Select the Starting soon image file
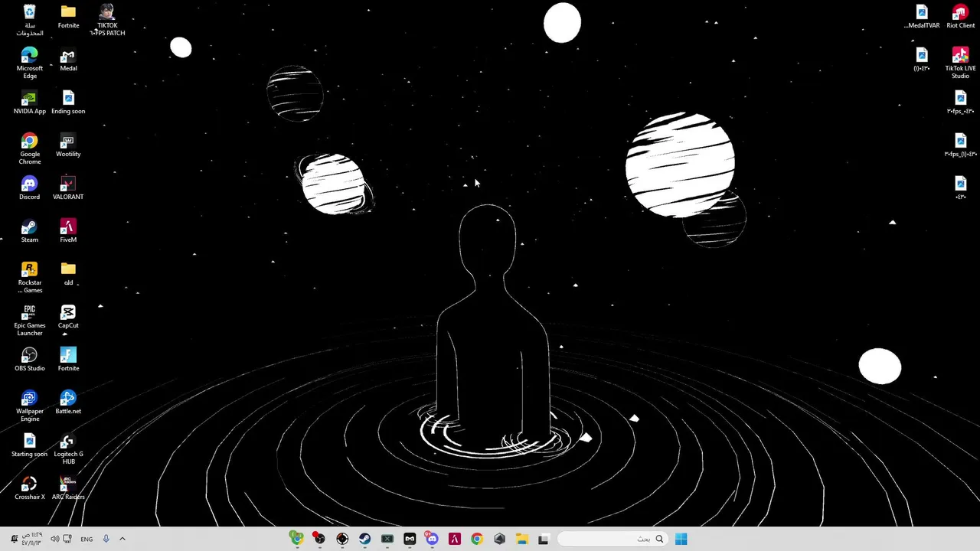This screenshot has height=551, width=980. (x=29, y=445)
